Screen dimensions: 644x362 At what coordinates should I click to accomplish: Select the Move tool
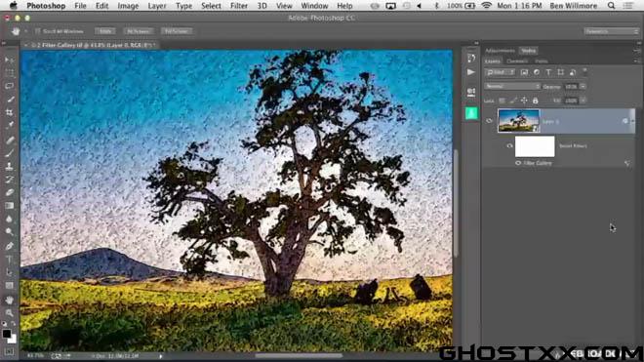click(9, 60)
